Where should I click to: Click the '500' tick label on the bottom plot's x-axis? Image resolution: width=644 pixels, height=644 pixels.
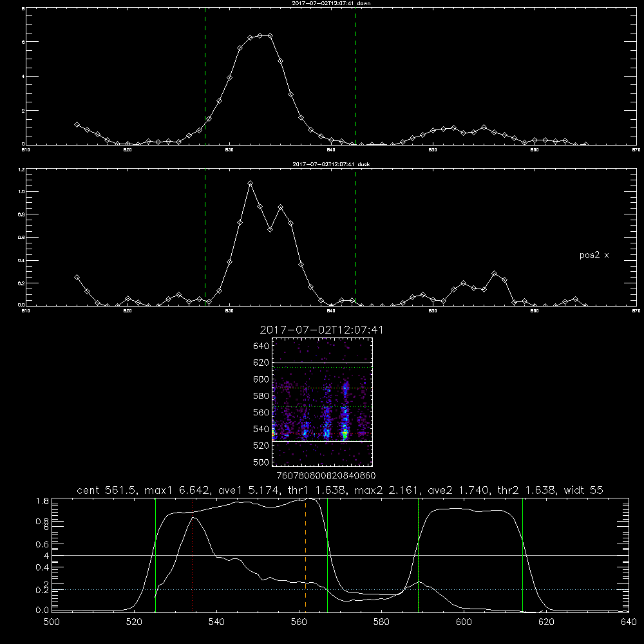tap(52, 622)
